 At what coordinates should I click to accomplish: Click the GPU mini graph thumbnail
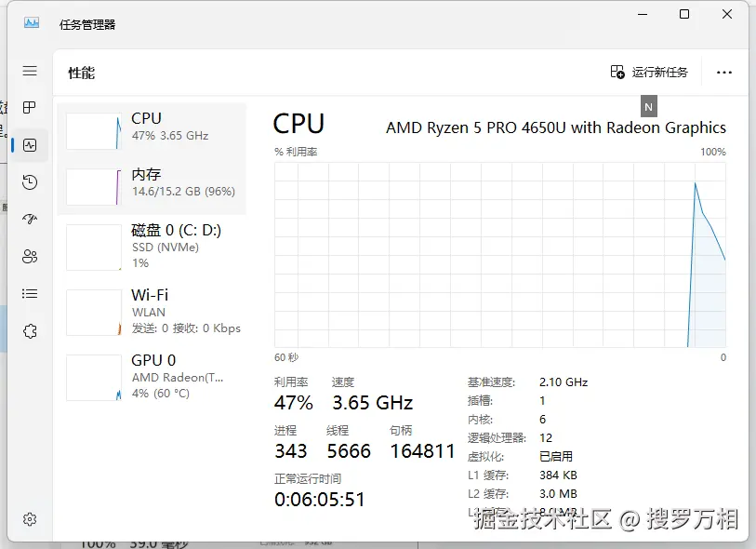[x=94, y=378]
